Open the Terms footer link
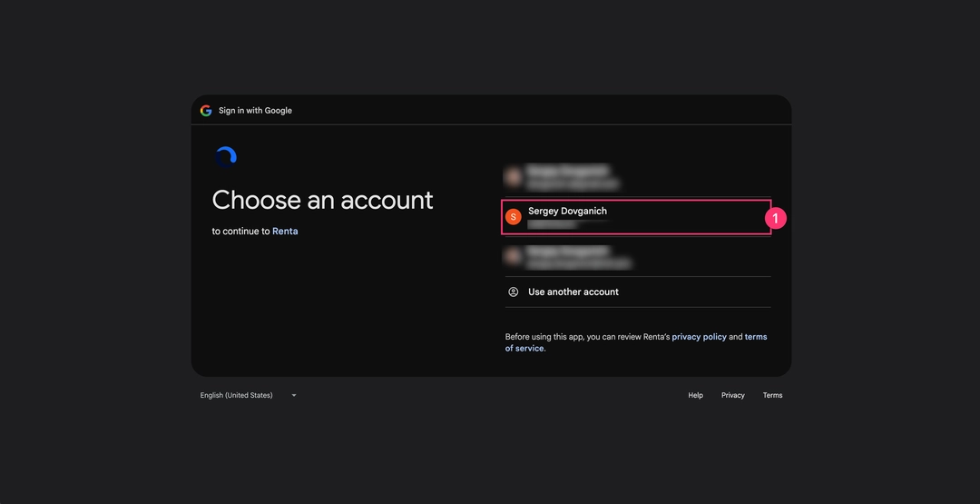This screenshot has width=980, height=504. point(772,396)
